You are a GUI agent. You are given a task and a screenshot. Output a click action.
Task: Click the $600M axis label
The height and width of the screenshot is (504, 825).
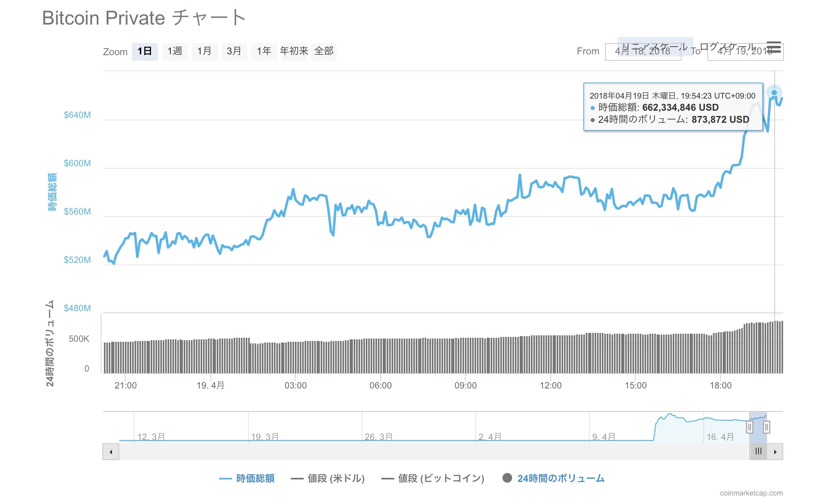77,163
